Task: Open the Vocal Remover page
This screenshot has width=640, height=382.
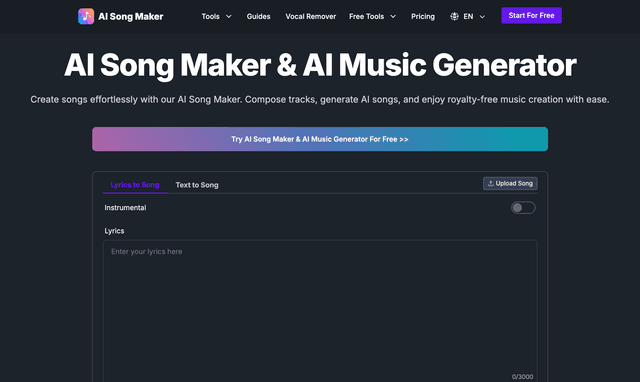Action: click(x=311, y=17)
